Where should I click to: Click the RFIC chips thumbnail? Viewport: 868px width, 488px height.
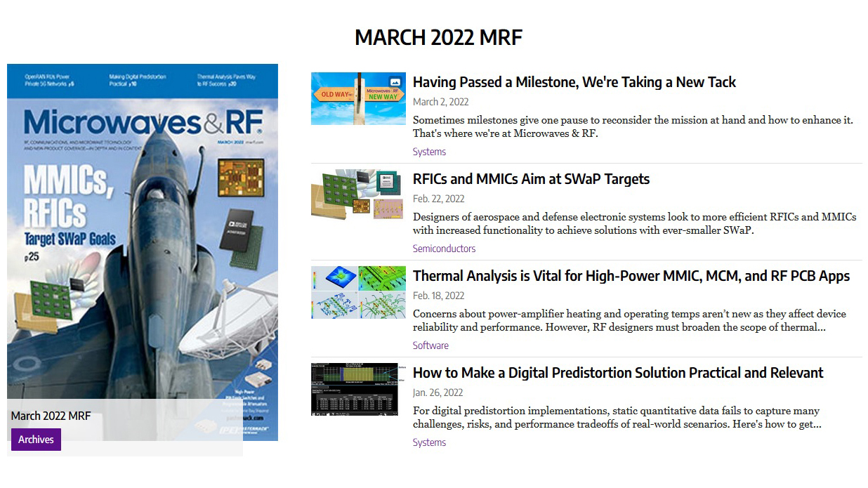pyautogui.click(x=357, y=195)
